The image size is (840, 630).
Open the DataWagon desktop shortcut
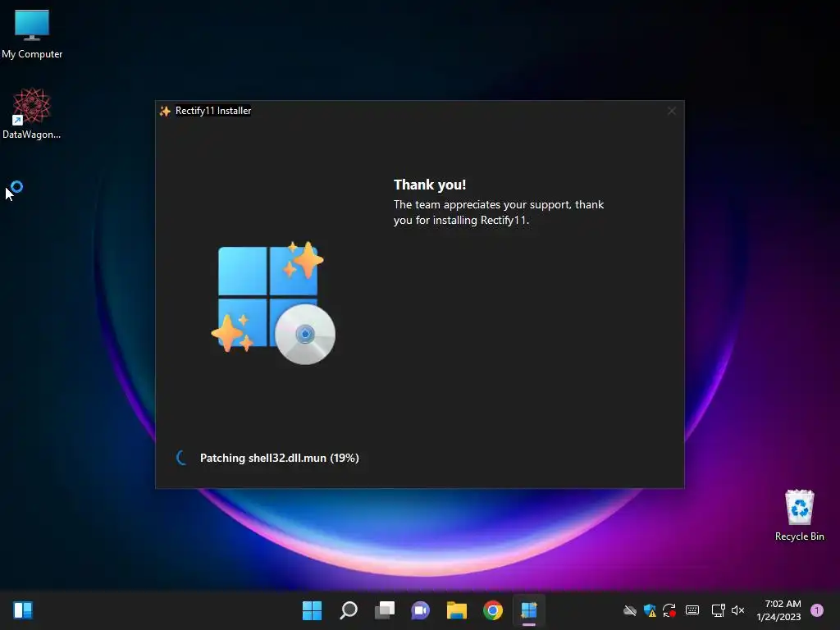31,113
